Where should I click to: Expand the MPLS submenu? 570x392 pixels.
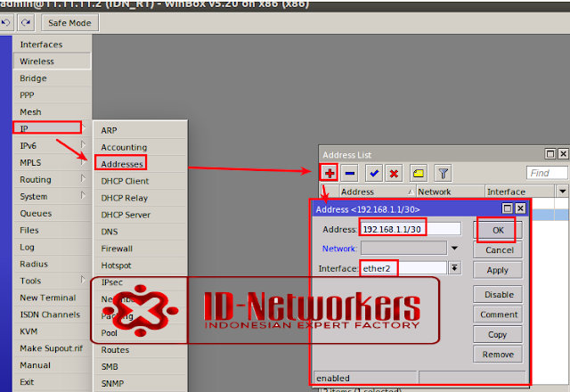click(52, 162)
